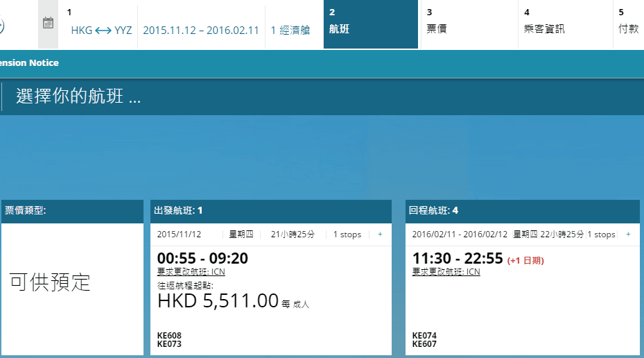Open the Extension Notice banner
This screenshot has height=358, width=644.
[x=29, y=63]
